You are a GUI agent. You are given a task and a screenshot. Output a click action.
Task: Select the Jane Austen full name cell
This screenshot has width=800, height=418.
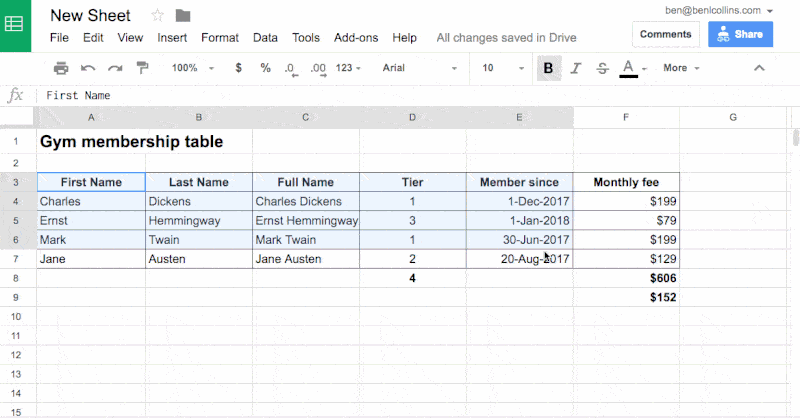306,259
